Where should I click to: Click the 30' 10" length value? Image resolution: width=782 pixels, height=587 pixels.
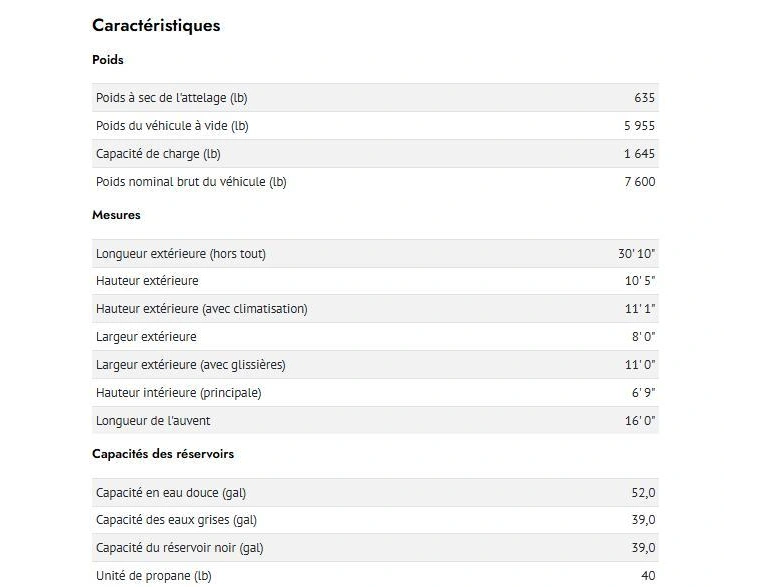637,254
